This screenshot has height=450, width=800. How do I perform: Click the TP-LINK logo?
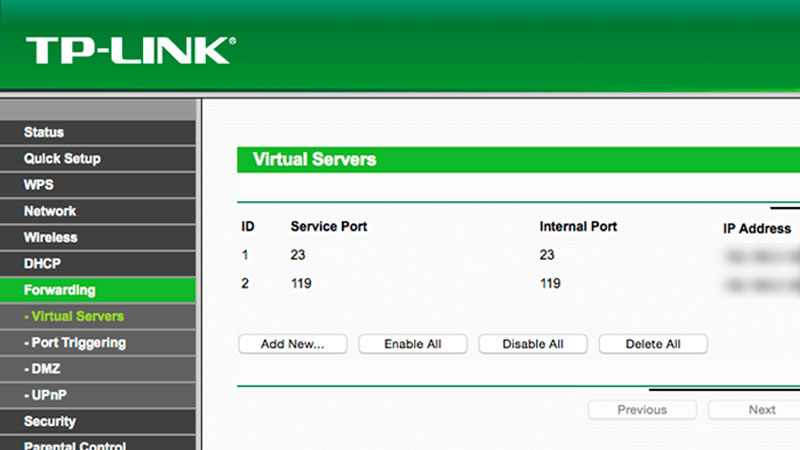click(x=132, y=51)
